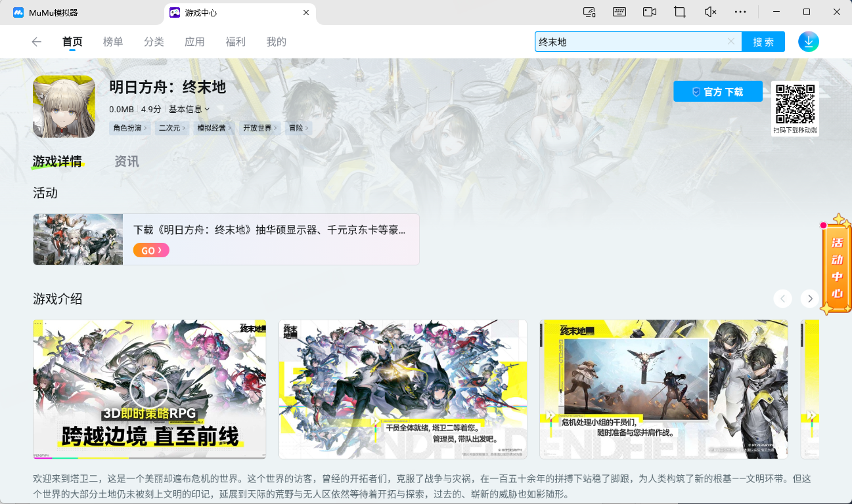Click the QR code for mobile download
Viewport: 852px width, 504px height.
pyautogui.click(x=795, y=104)
